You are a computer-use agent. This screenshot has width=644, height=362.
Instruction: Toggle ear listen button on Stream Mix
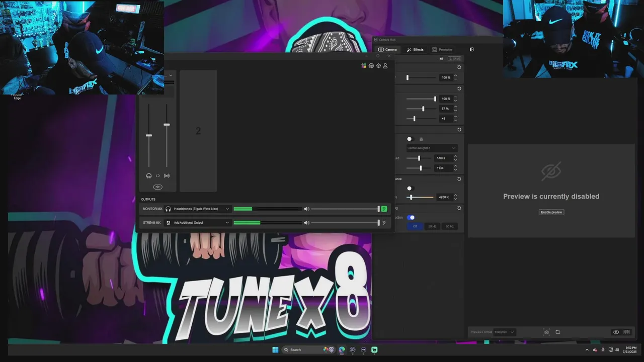point(384,223)
